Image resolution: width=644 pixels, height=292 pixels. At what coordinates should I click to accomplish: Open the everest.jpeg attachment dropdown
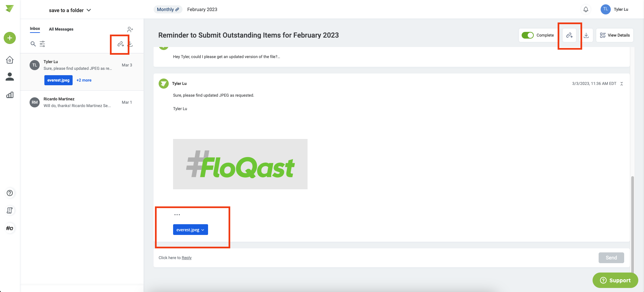pyautogui.click(x=191, y=230)
